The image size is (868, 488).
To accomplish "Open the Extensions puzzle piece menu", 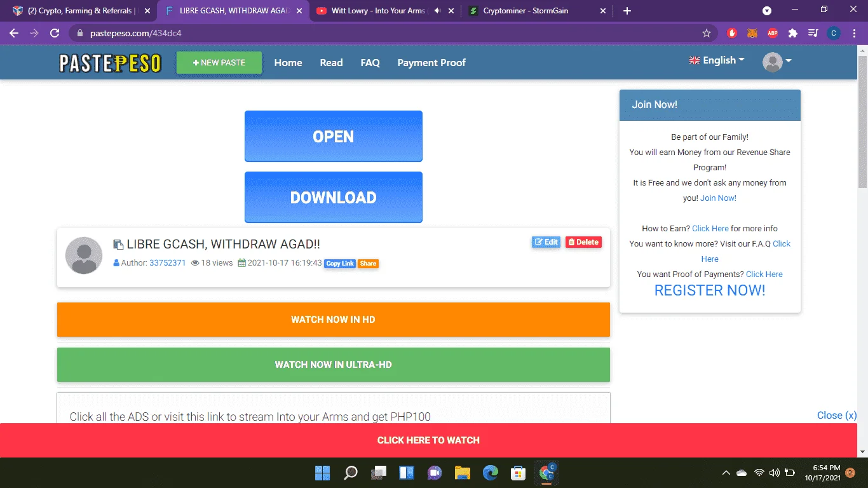I will [793, 33].
